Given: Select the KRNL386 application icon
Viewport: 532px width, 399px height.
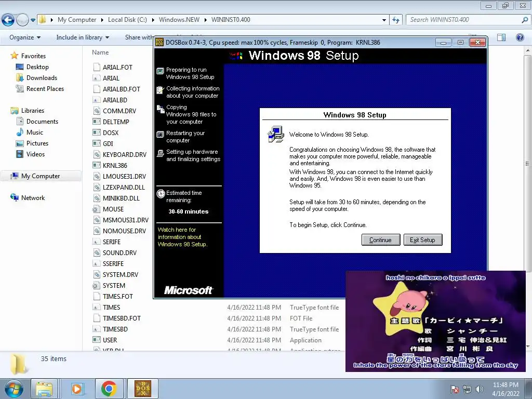Looking at the screenshot, I should (x=96, y=166).
